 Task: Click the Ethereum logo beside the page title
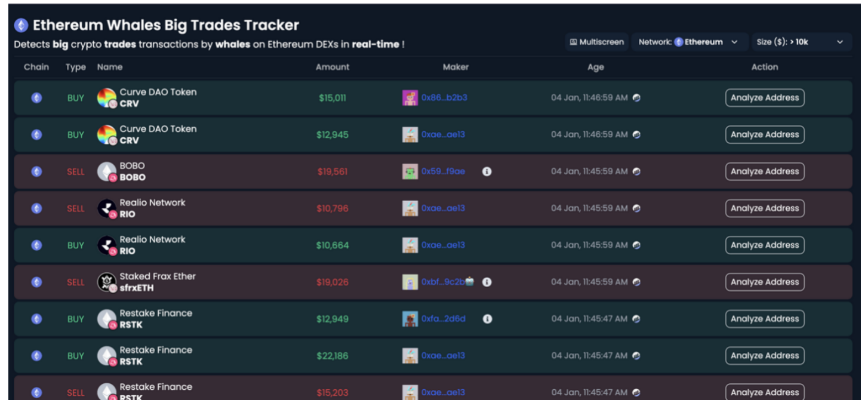pos(21,25)
